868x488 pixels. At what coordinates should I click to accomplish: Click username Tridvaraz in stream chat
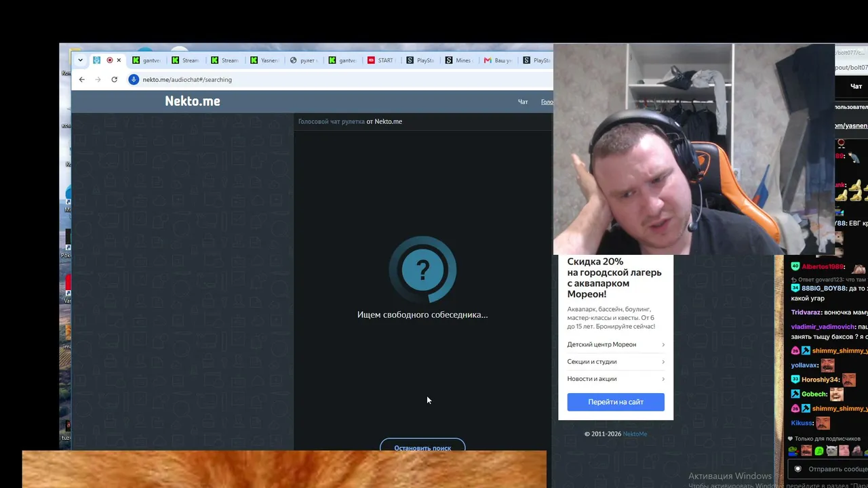[x=806, y=312]
